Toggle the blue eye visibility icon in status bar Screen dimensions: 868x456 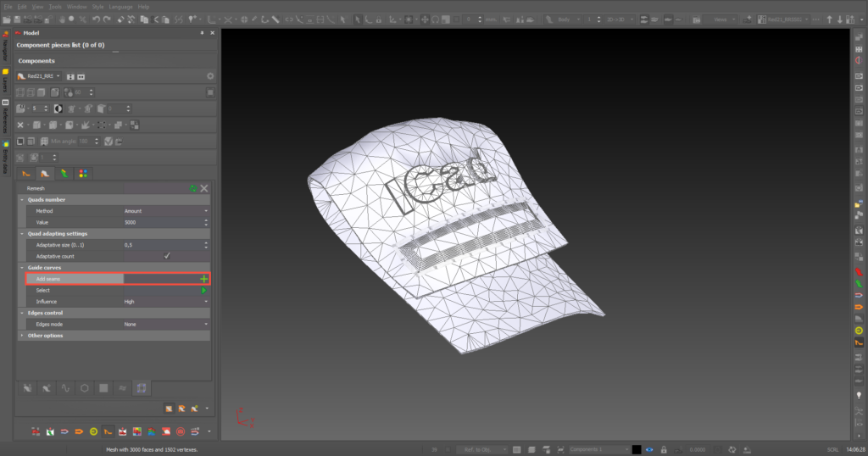point(649,449)
